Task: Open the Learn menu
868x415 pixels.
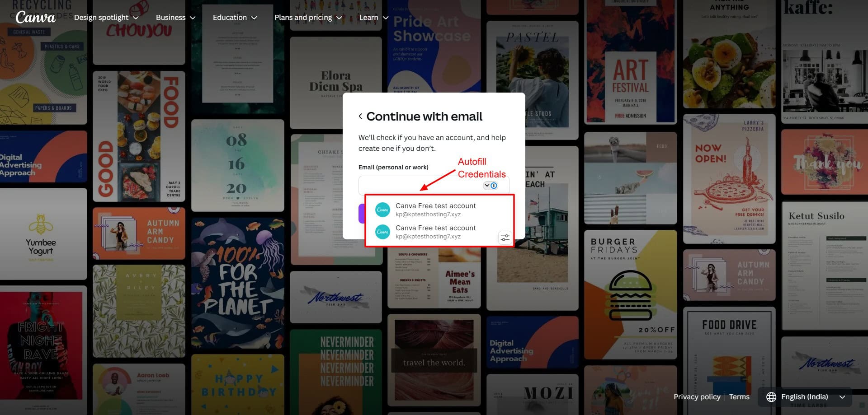Action: pyautogui.click(x=373, y=18)
